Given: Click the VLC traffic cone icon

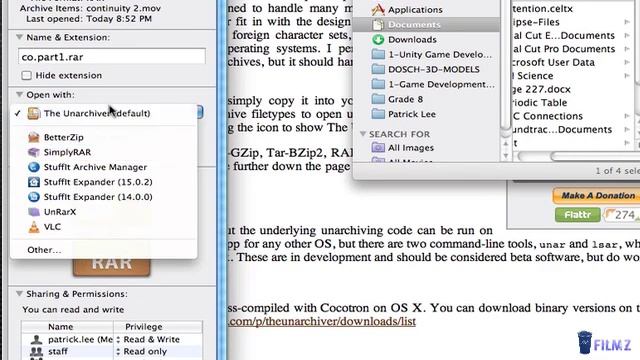Looking at the screenshot, I should click(x=34, y=227).
